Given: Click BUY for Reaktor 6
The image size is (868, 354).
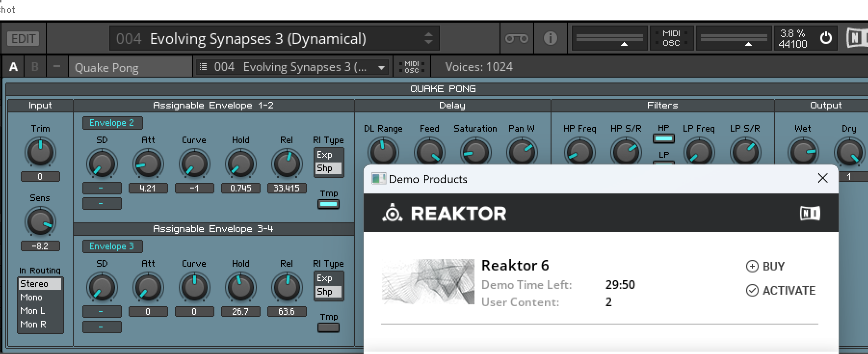Looking at the screenshot, I should pyautogui.click(x=765, y=266).
